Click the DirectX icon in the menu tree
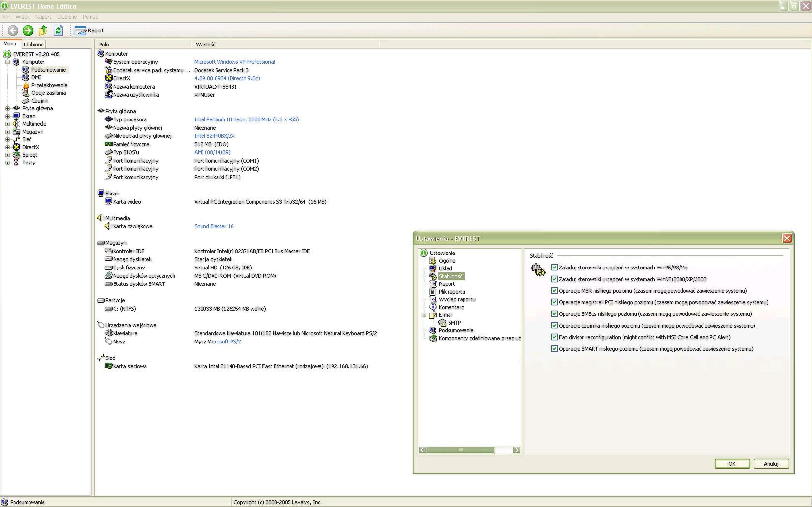The image size is (812, 507). click(x=16, y=147)
